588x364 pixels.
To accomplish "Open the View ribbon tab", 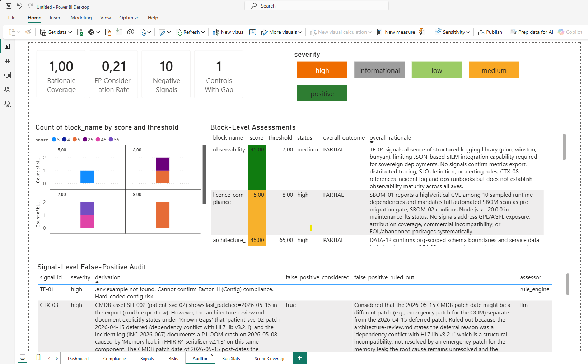I will point(106,18).
